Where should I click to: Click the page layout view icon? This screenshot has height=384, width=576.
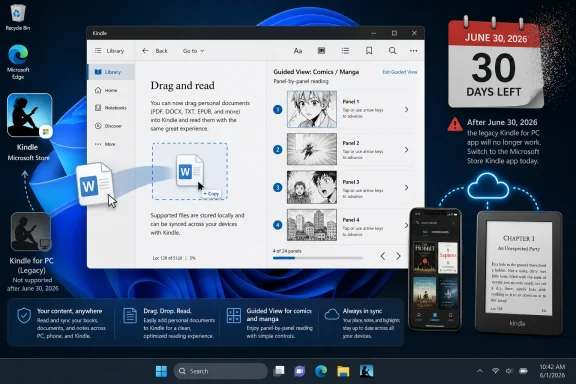pos(321,51)
